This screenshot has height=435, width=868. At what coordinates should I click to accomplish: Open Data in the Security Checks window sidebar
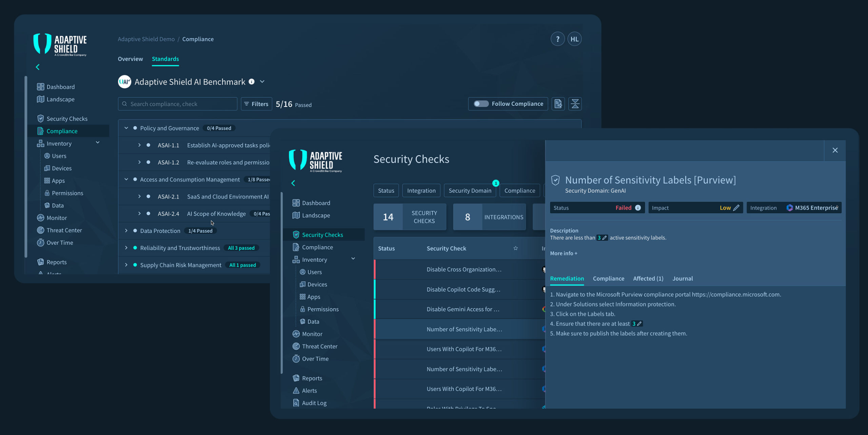pyautogui.click(x=310, y=322)
